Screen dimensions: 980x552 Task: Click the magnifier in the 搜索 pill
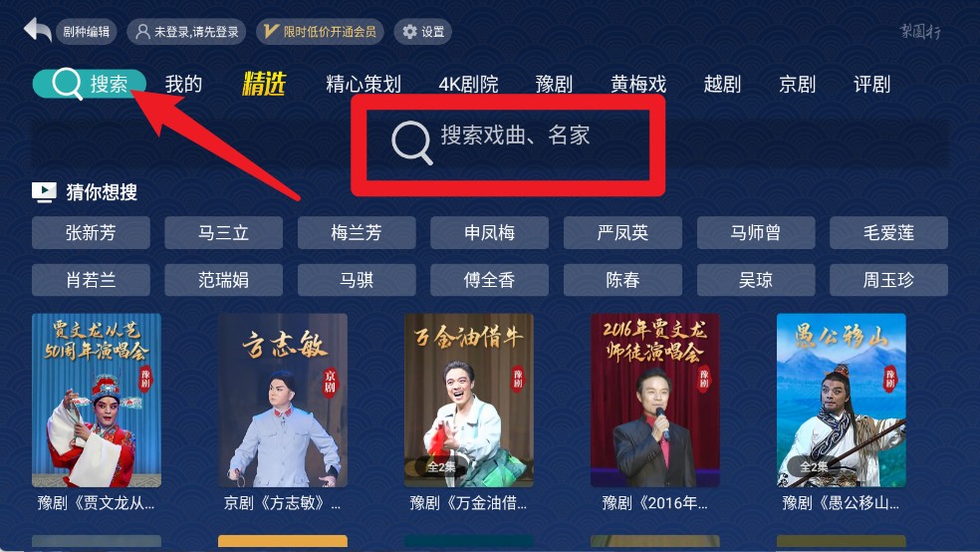[67, 84]
